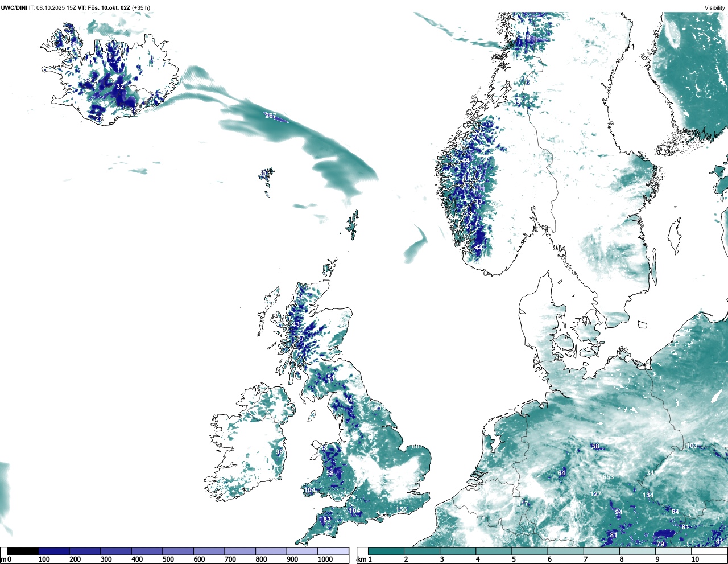The height and width of the screenshot is (564, 728).
Task: Select the '103' value at the right edge
Action: pyautogui.click(x=692, y=446)
